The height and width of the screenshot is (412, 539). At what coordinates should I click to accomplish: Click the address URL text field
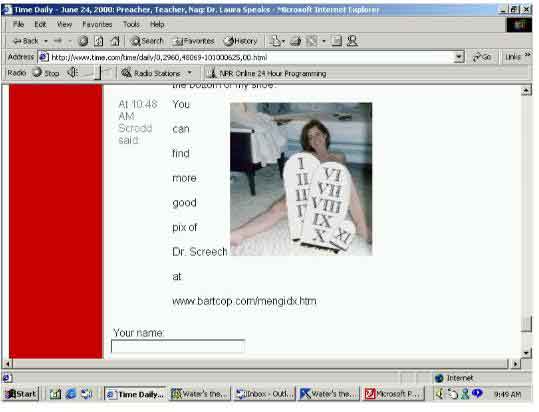tap(252, 57)
